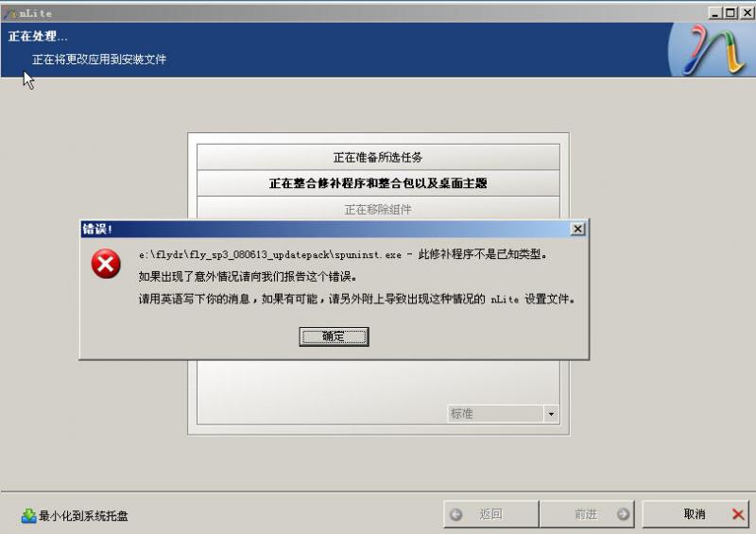Click the left arrow icon on 返回
756x534 pixels.
coord(455,515)
